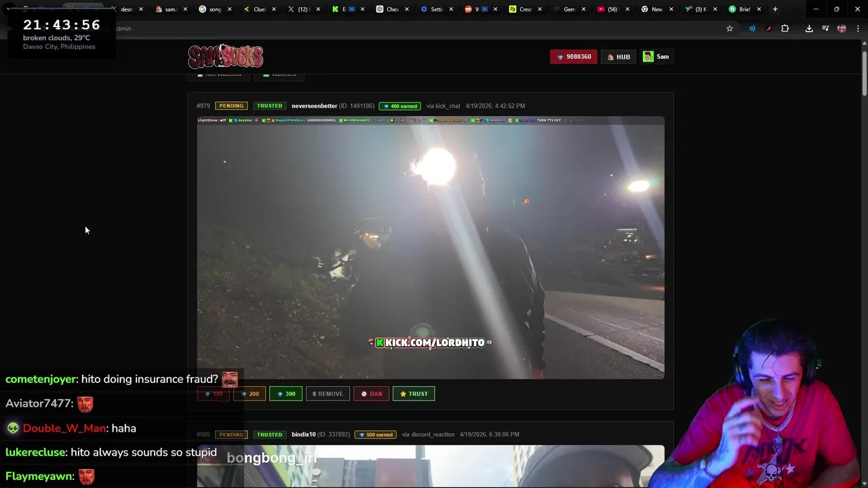868x488 pixels.
Task: Go to the HUB page
Action: coord(618,57)
